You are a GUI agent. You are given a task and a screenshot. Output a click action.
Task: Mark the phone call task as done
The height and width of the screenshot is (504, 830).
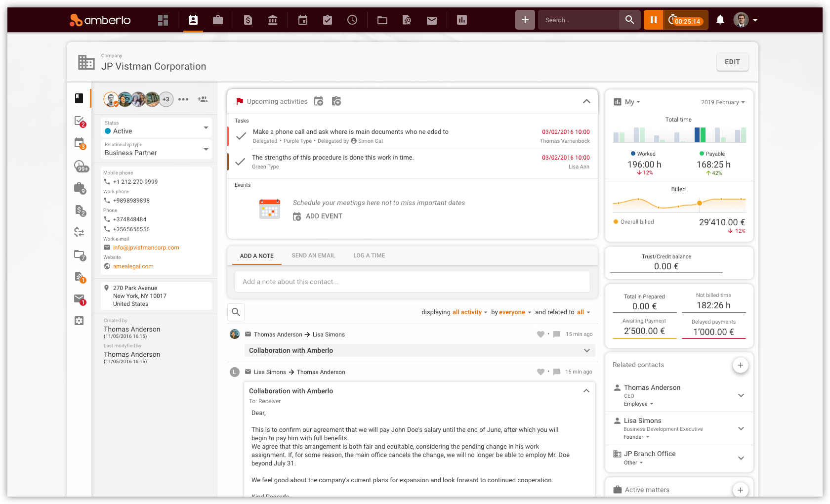tap(241, 136)
